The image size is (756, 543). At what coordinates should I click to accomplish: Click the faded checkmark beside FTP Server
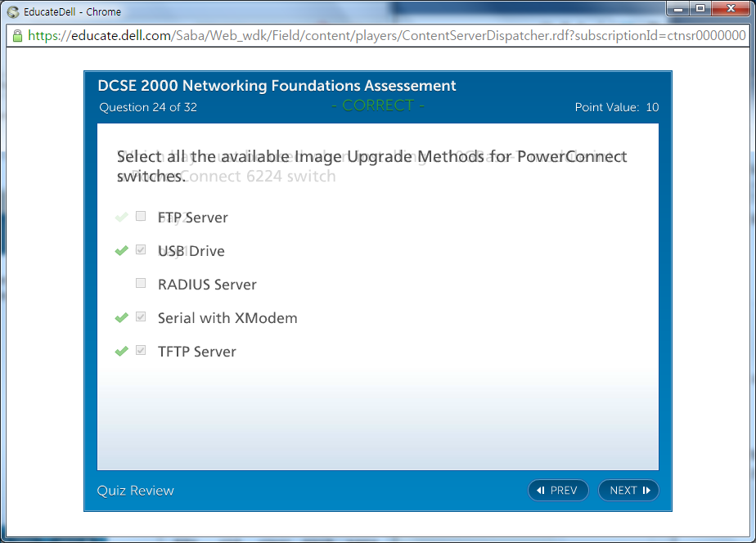(x=122, y=218)
